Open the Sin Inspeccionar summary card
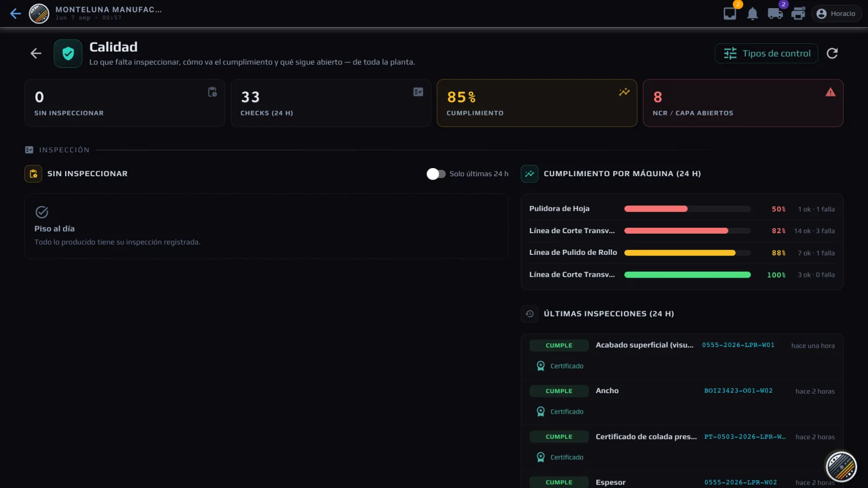Screen dimensions: 868x488 point(125,103)
